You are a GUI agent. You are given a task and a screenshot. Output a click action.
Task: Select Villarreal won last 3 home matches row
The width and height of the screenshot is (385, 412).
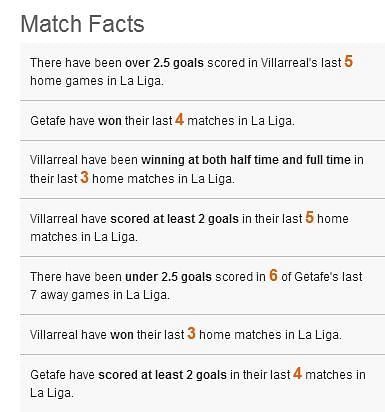pyautogui.click(x=202, y=335)
